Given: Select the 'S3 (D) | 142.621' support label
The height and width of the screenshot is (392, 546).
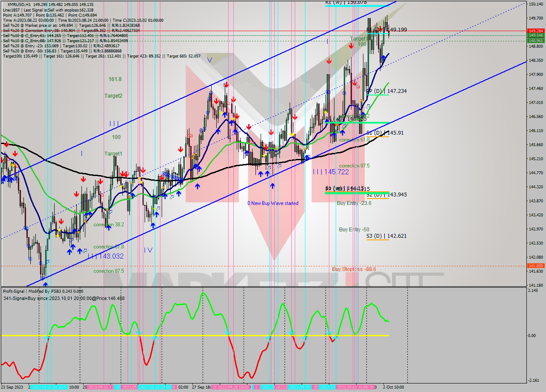Looking at the screenshot, I should point(386,236).
